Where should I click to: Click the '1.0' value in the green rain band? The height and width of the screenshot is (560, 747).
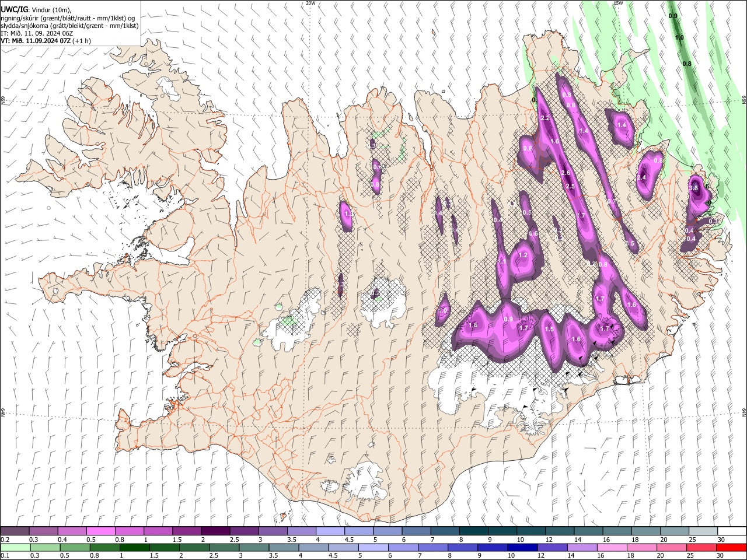(679, 37)
